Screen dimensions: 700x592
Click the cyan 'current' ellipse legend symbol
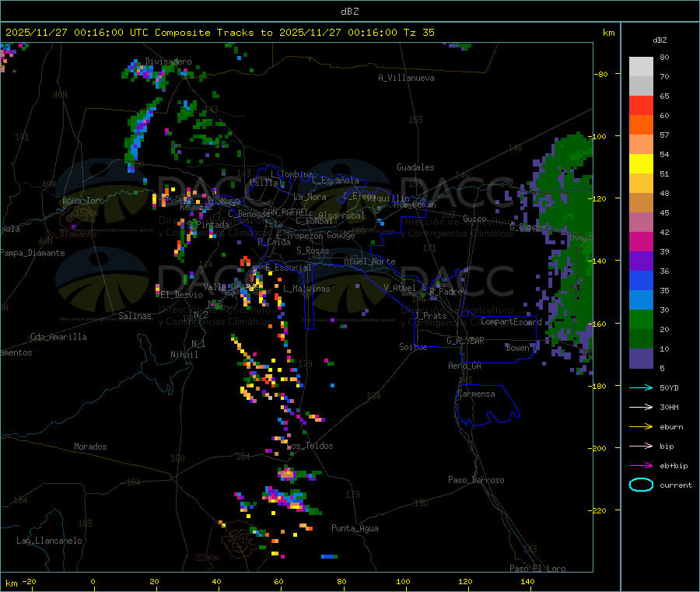tap(641, 485)
